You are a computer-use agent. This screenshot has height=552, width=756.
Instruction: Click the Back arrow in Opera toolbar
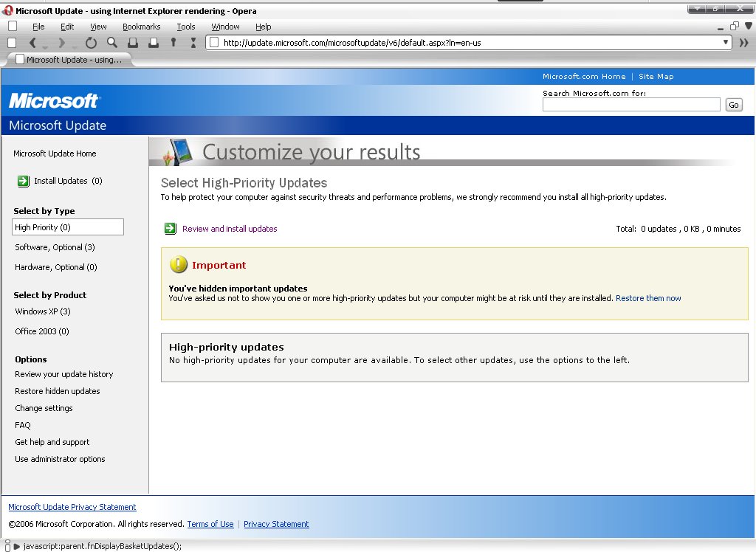pos(32,43)
